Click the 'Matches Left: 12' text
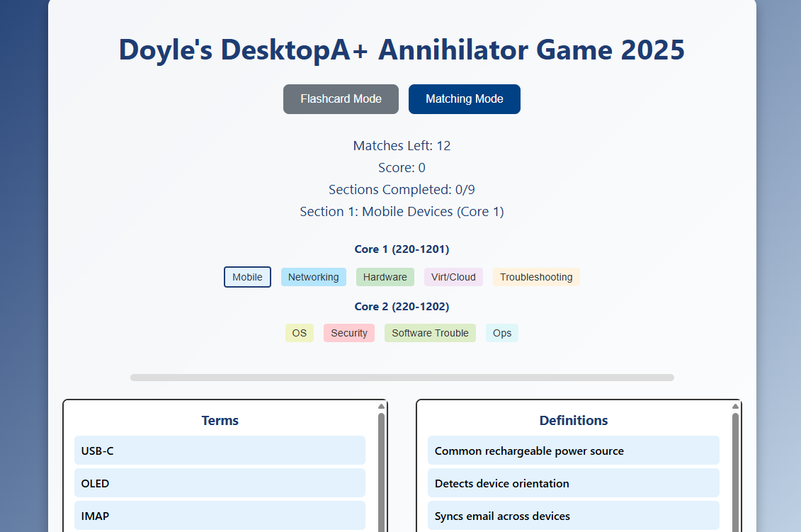The image size is (801, 532). (x=402, y=146)
